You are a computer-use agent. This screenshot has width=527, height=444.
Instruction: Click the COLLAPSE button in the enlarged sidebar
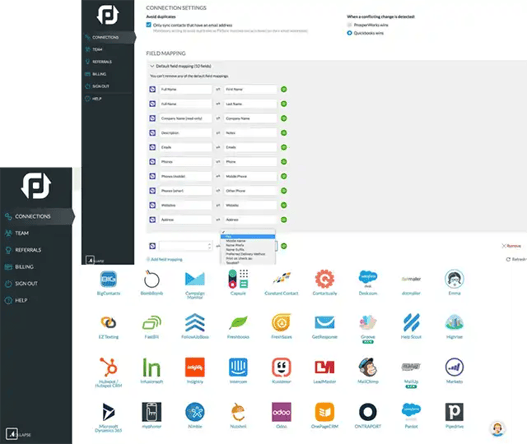[18, 434]
